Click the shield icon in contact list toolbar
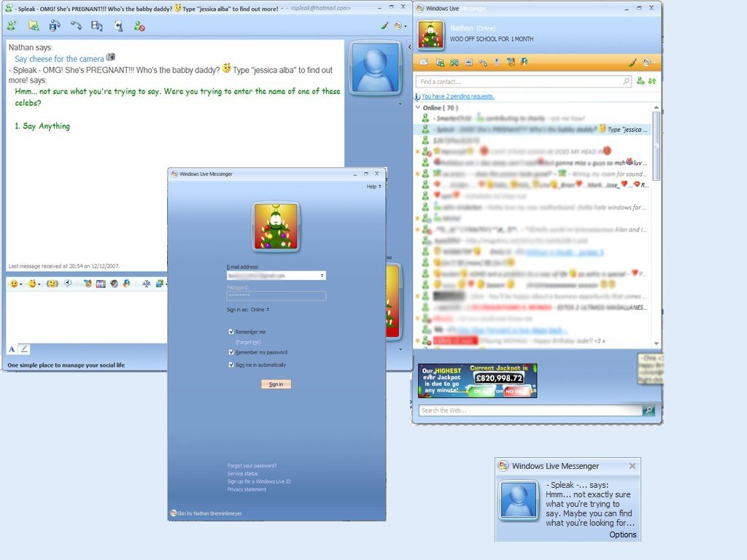The width and height of the screenshot is (747, 560). pos(524,62)
